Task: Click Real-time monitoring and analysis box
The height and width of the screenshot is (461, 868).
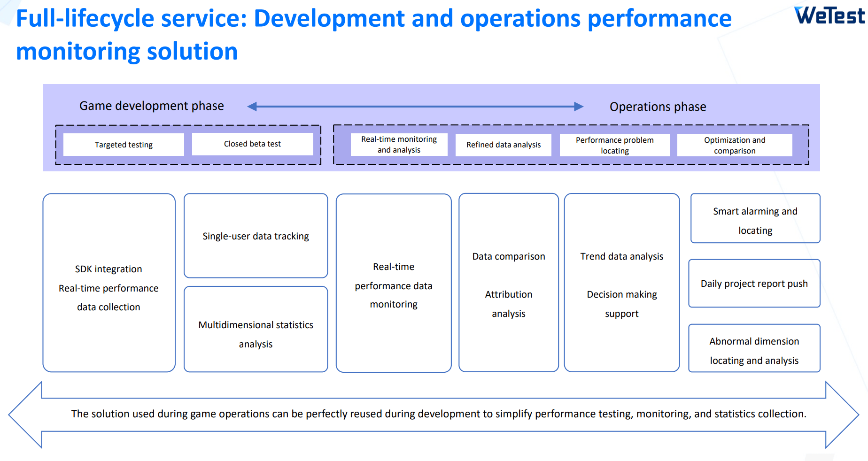Action: (399, 145)
